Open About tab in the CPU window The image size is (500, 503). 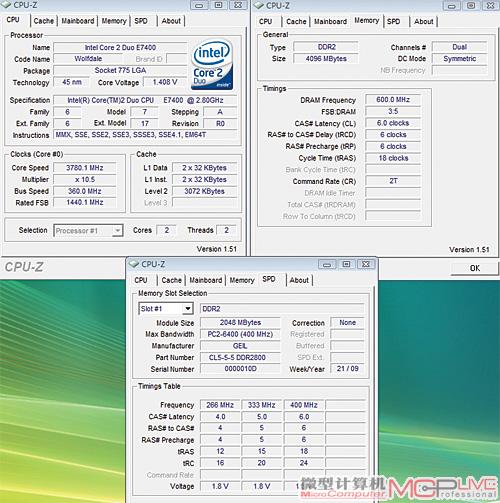pyautogui.click(x=171, y=21)
